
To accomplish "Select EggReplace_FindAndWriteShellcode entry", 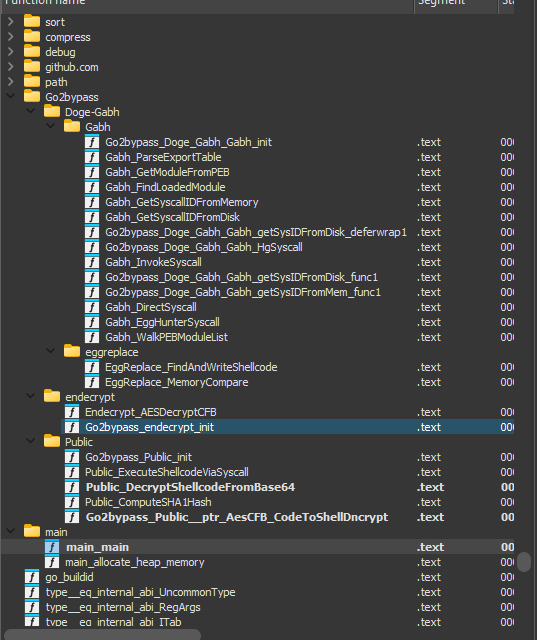I will click(191, 367).
